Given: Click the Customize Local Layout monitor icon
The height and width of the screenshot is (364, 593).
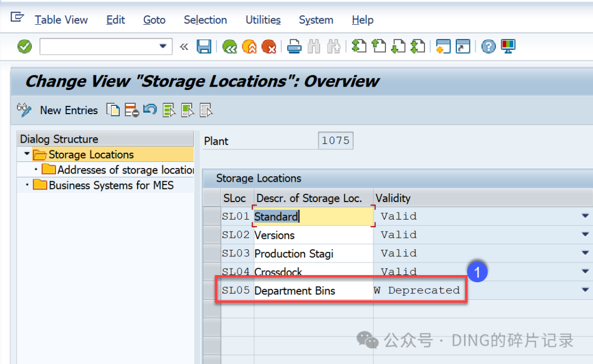Looking at the screenshot, I should (508, 47).
